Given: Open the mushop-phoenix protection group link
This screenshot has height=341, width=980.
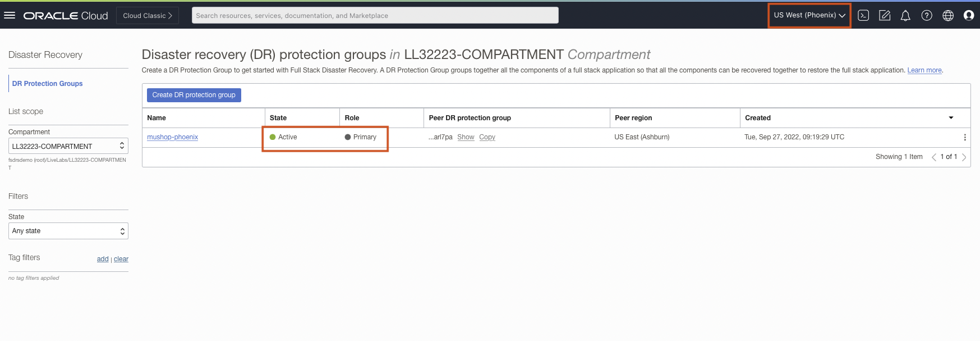Looking at the screenshot, I should [x=172, y=137].
